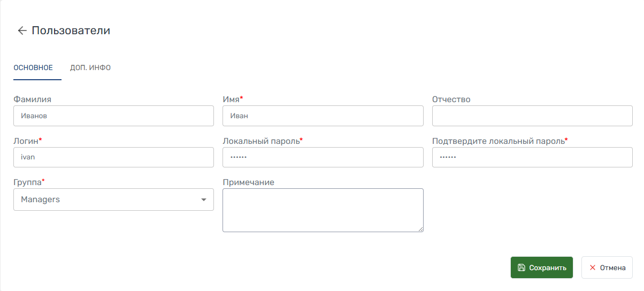
Task: Click the Пользователи page title
Action: (x=71, y=30)
